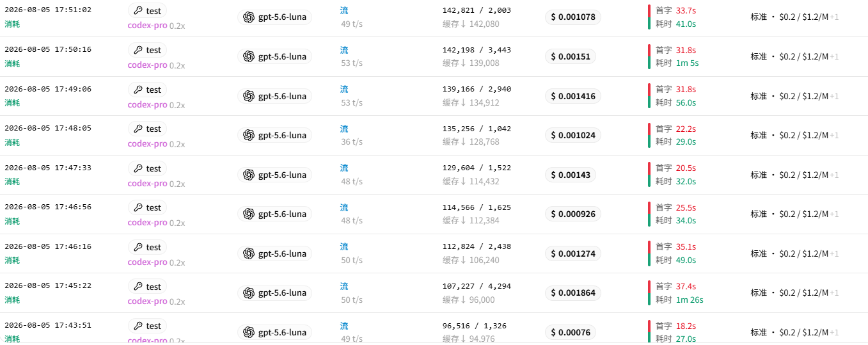
Task: Click the +1 pricing extra in the 17:45:22 row
Action: (834, 293)
